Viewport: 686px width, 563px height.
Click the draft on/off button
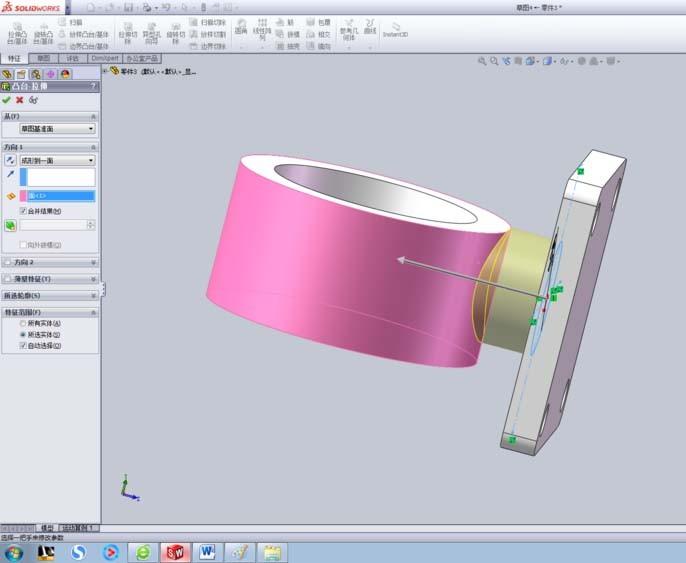(10, 225)
